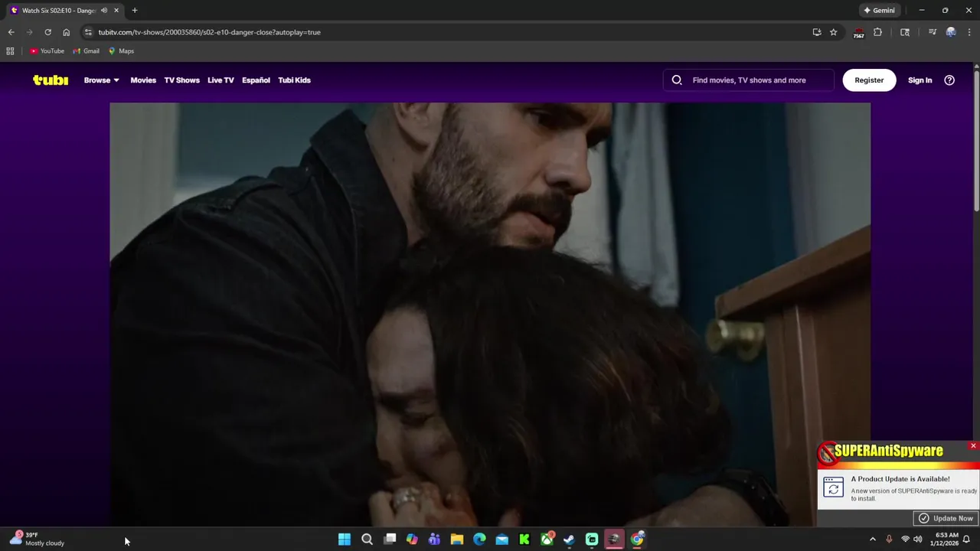
Task: Open the Chrome apps grid shortcut
Action: click(10, 51)
